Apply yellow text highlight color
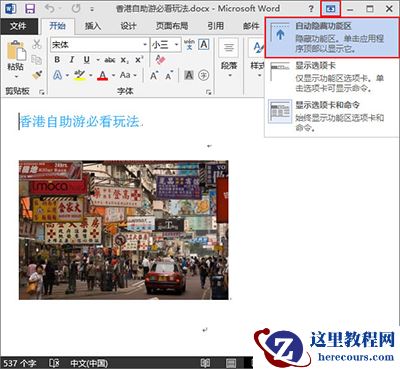This screenshot has width=400, height=369. 80,75
